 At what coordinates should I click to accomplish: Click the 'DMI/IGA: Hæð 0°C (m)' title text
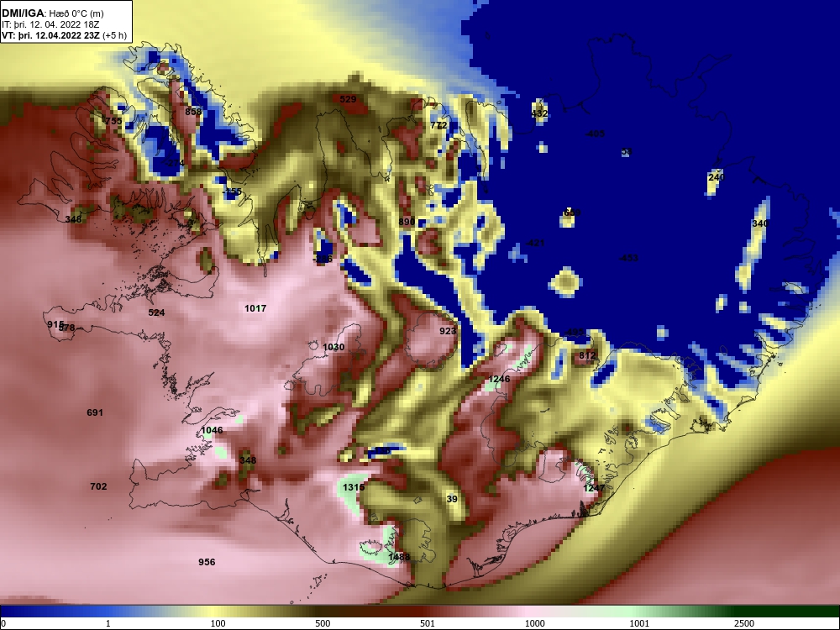(52, 13)
